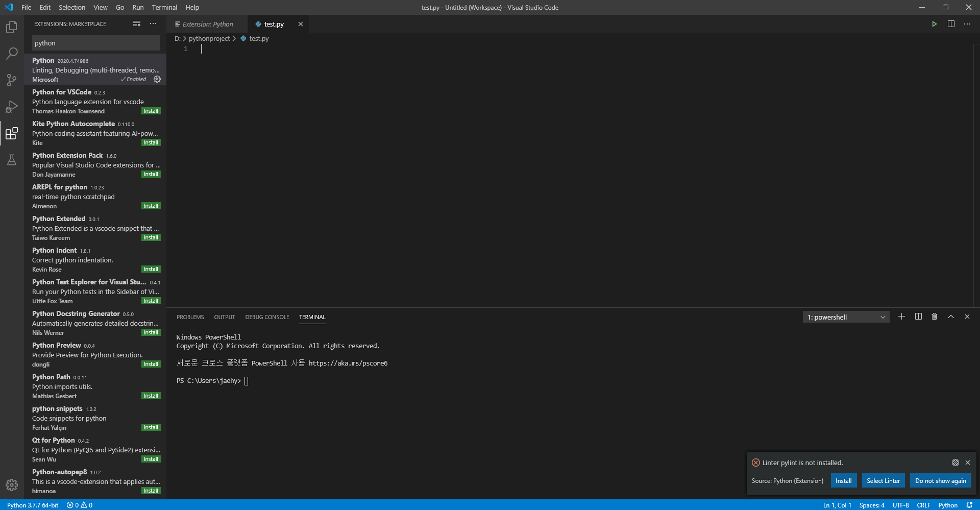Split the editor to the right
Screen dimensions: 980x510
(x=951, y=24)
